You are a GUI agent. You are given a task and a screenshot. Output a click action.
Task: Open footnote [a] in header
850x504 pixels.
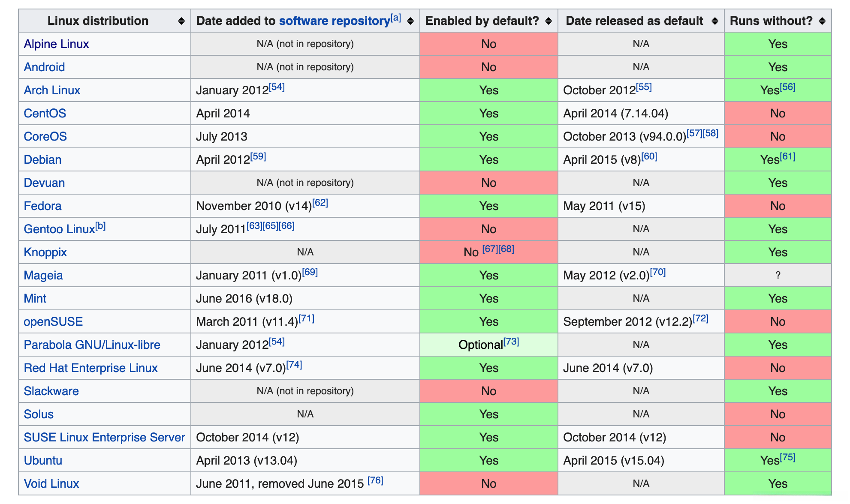[x=396, y=18]
